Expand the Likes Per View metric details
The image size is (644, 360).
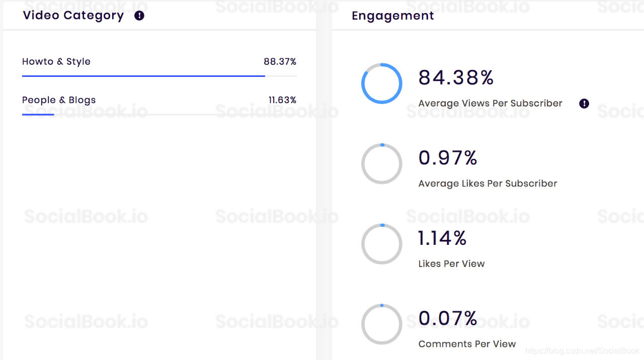pyautogui.click(x=451, y=263)
